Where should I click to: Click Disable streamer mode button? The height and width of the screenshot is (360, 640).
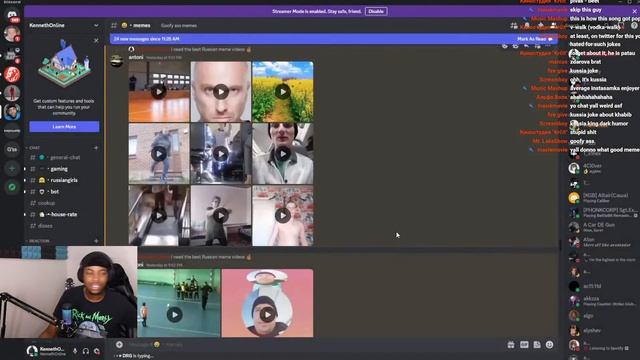coord(376,11)
